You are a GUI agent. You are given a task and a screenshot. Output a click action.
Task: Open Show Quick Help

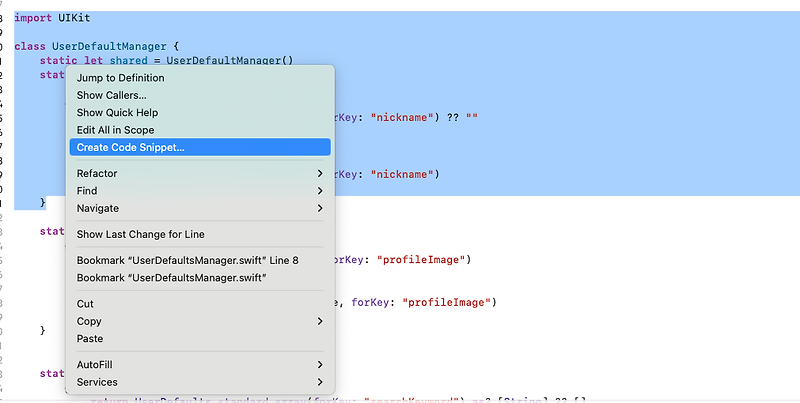(200, 113)
